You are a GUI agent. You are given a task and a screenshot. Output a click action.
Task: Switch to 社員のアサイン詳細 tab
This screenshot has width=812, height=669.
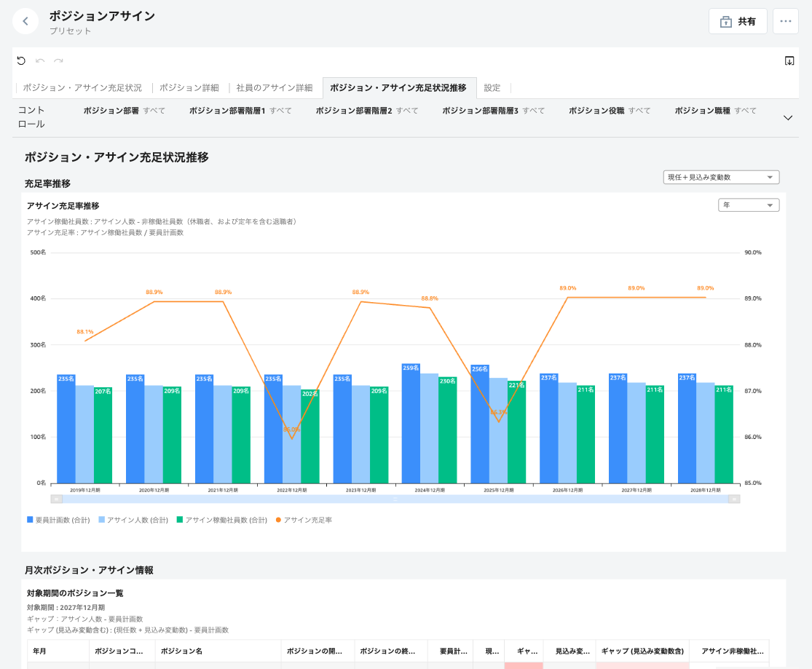pos(274,88)
